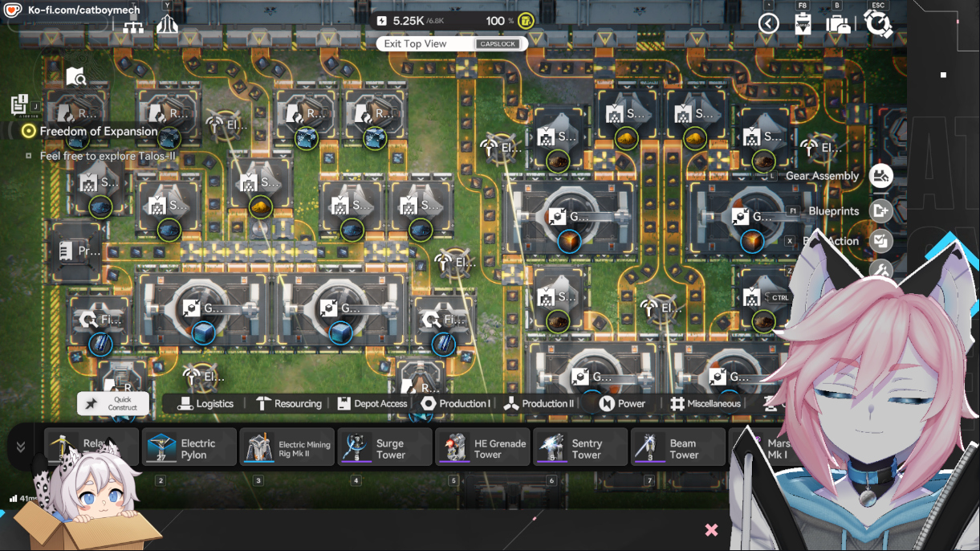Open the Gear Assembly icon

click(881, 176)
